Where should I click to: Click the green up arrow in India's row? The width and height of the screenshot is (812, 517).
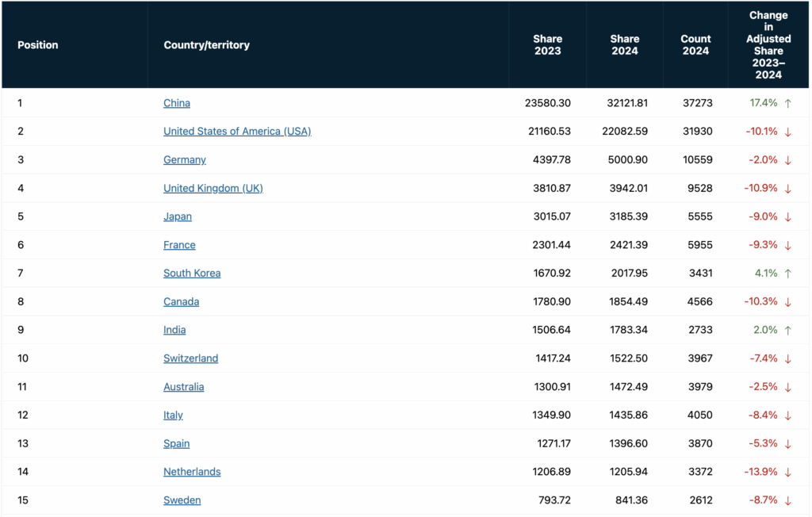point(787,331)
